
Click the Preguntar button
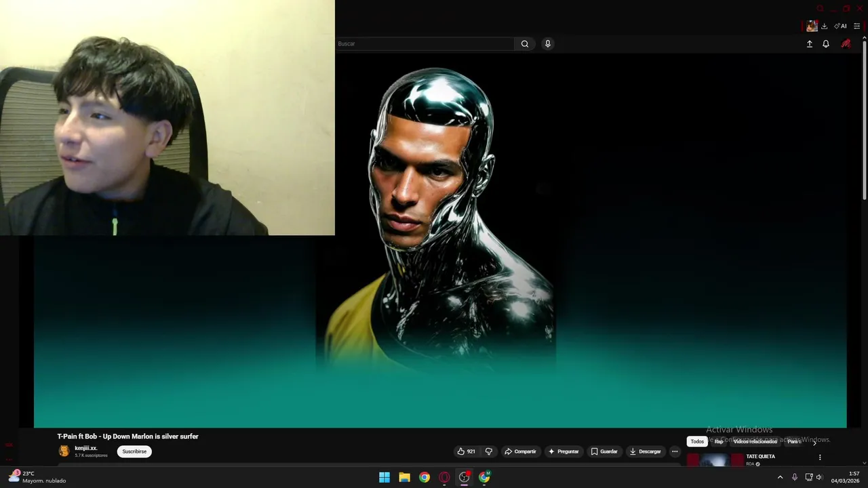pos(564,451)
